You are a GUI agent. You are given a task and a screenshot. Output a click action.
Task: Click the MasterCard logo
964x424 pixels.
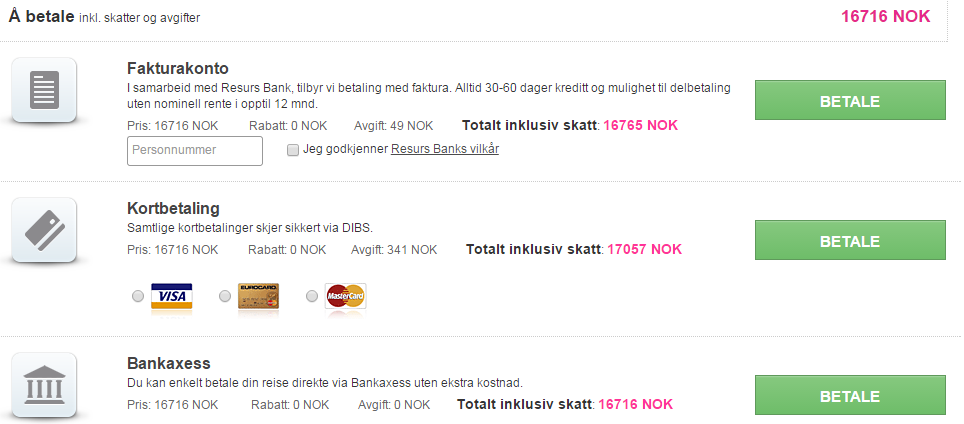tap(346, 296)
